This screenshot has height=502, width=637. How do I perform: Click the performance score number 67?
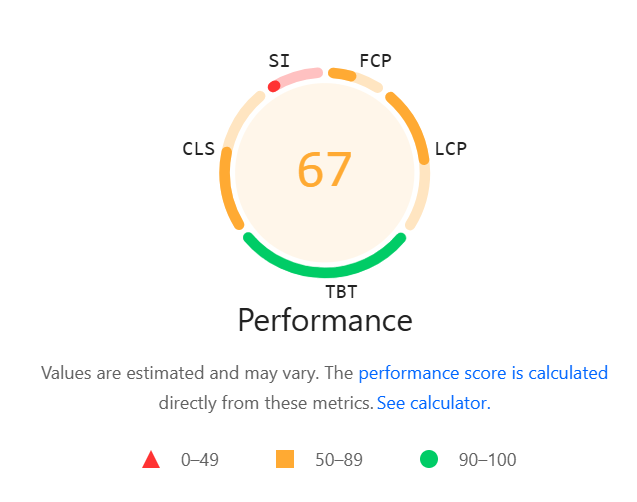pos(324,170)
